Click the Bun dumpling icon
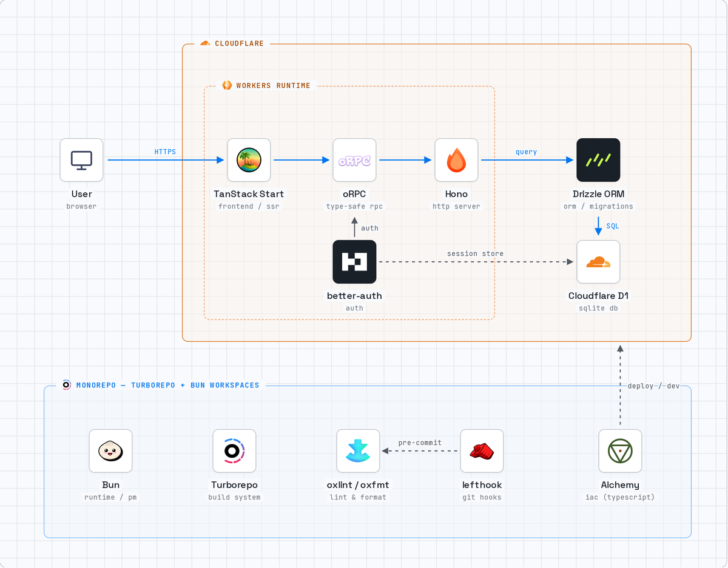The image size is (728, 568). click(x=110, y=451)
